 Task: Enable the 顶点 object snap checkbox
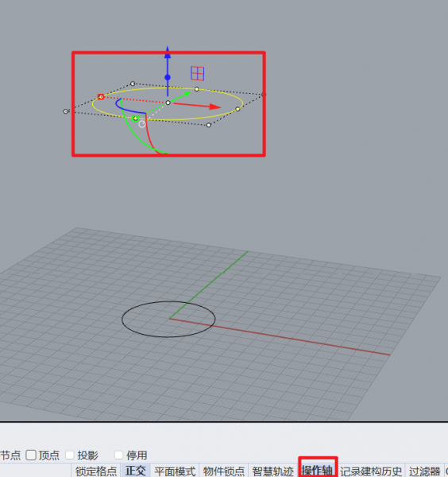coord(31,455)
